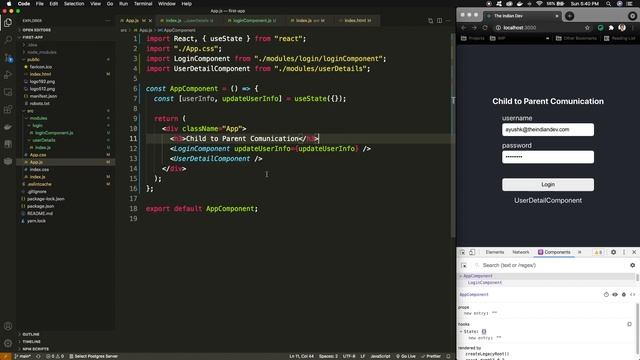Image resolution: width=640 pixels, height=360 pixels.
Task: Collapse the public folder
Action: point(33,60)
